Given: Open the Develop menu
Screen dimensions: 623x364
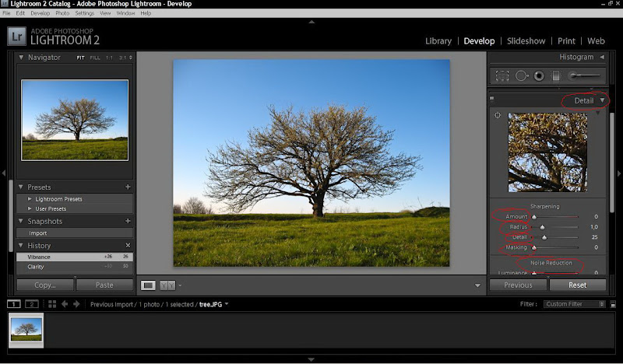Looking at the screenshot, I should pos(40,13).
